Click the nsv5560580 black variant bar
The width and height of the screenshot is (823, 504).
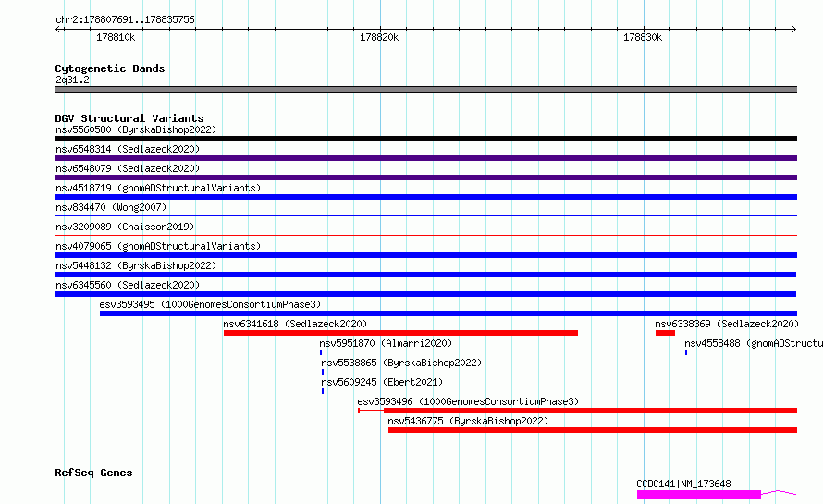click(x=425, y=139)
